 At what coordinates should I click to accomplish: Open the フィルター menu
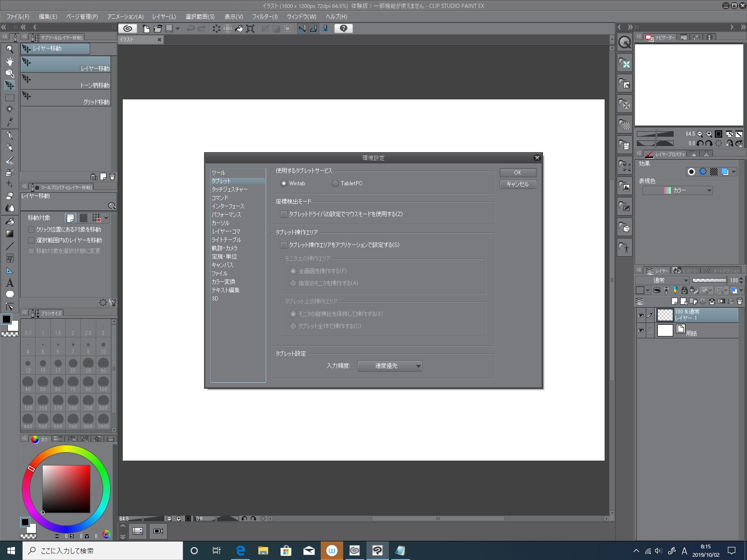pyautogui.click(x=265, y=16)
